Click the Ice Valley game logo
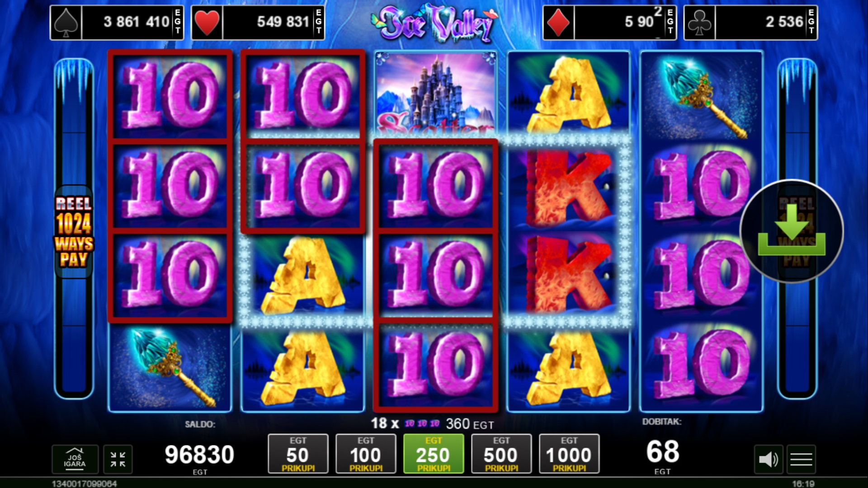 tap(435, 23)
